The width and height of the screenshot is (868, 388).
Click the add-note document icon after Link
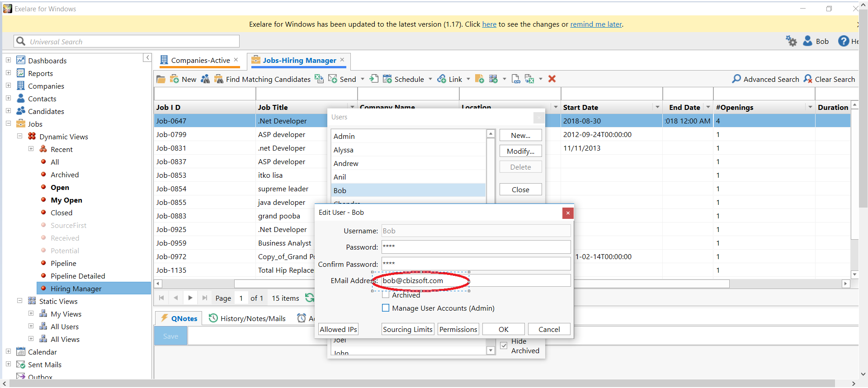480,79
